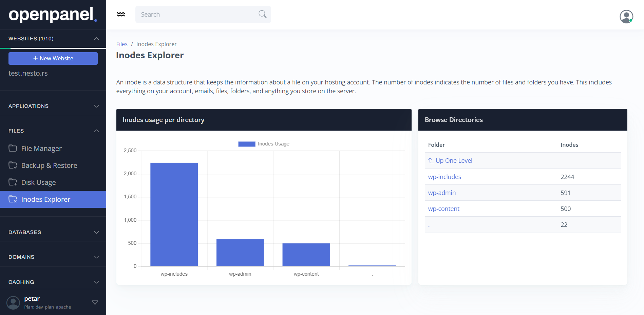644x315 pixels.
Task: Open the wp-includes folder link
Action: click(x=444, y=177)
